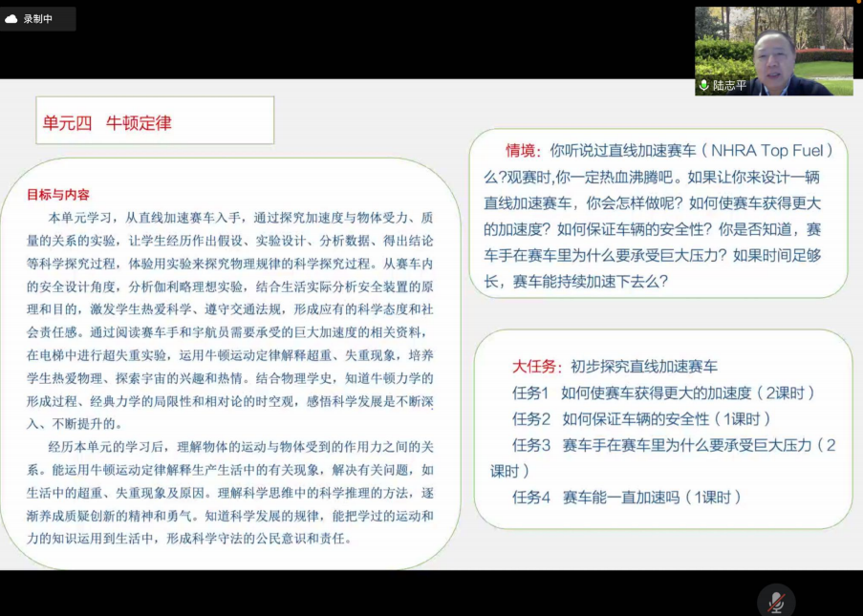
Task: Open the speaker video thumbnail
Action: click(774, 52)
